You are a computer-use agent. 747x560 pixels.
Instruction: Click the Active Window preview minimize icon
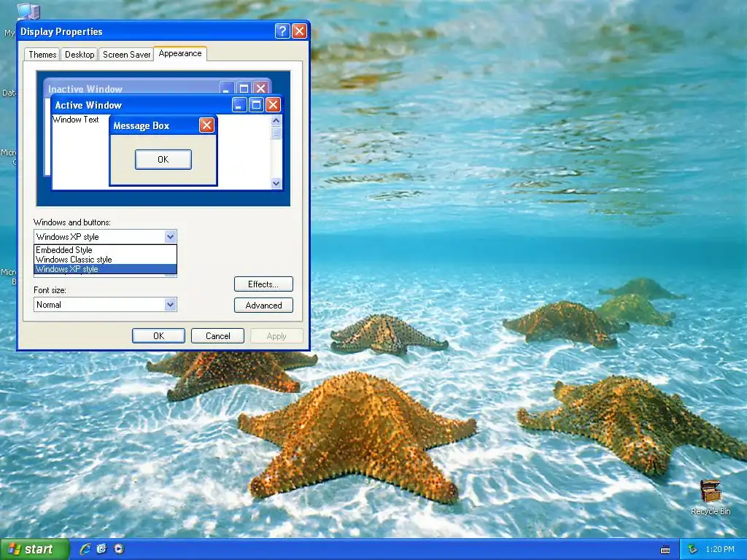pos(239,105)
